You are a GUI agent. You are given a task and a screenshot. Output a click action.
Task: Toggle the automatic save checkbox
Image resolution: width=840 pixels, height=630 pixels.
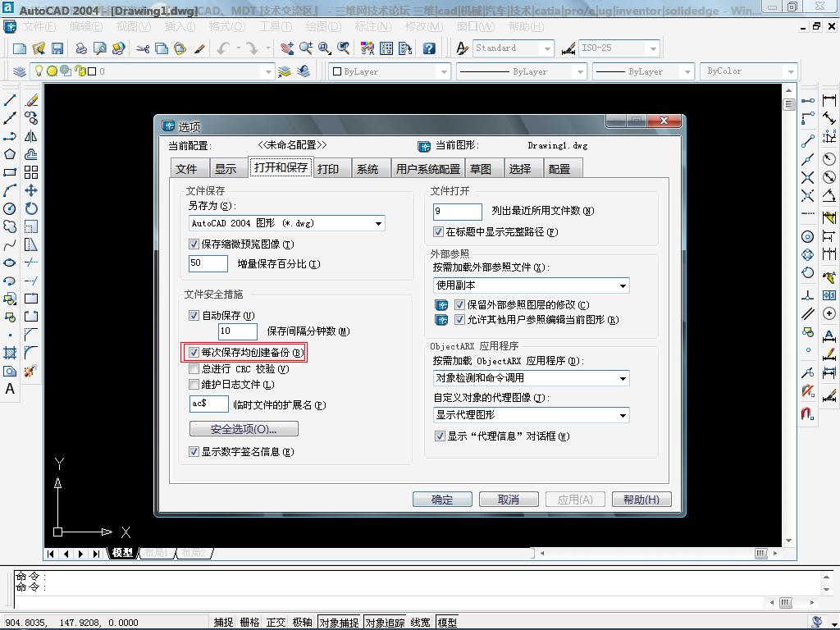[194, 316]
